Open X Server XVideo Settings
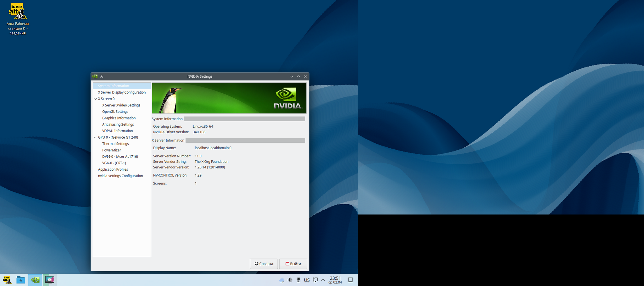 point(121,105)
